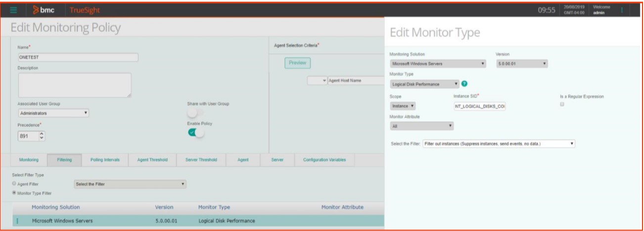The width and height of the screenshot is (644, 231).
Task: Toggle the Enable Policy switch
Action: 196,133
